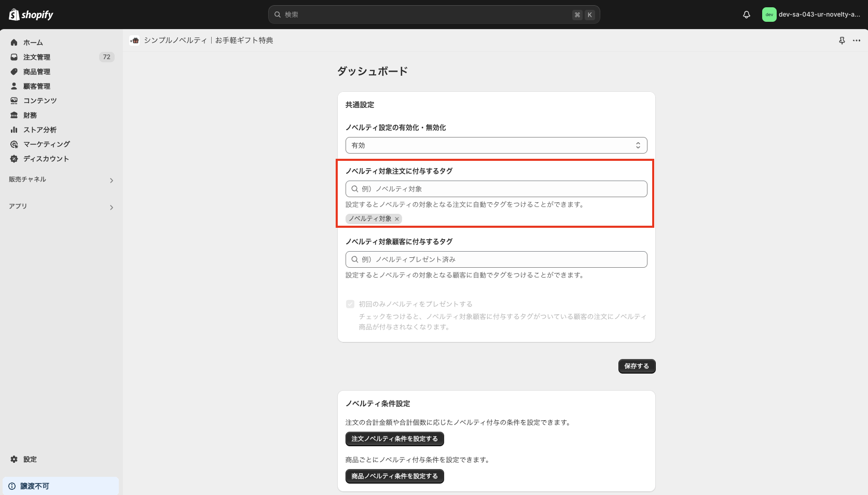Open the app's more actions menu

856,40
